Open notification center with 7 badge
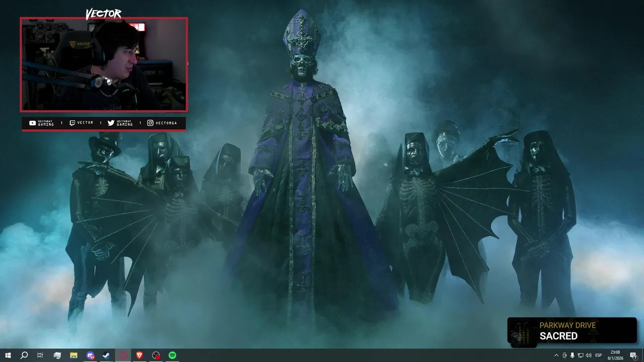644x362 pixels. click(633, 355)
